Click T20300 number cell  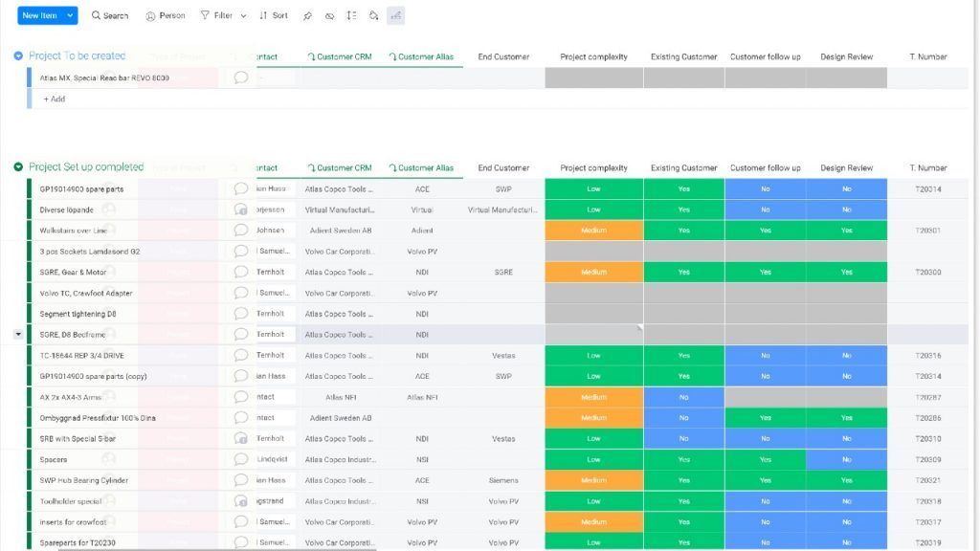[x=928, y=272]
